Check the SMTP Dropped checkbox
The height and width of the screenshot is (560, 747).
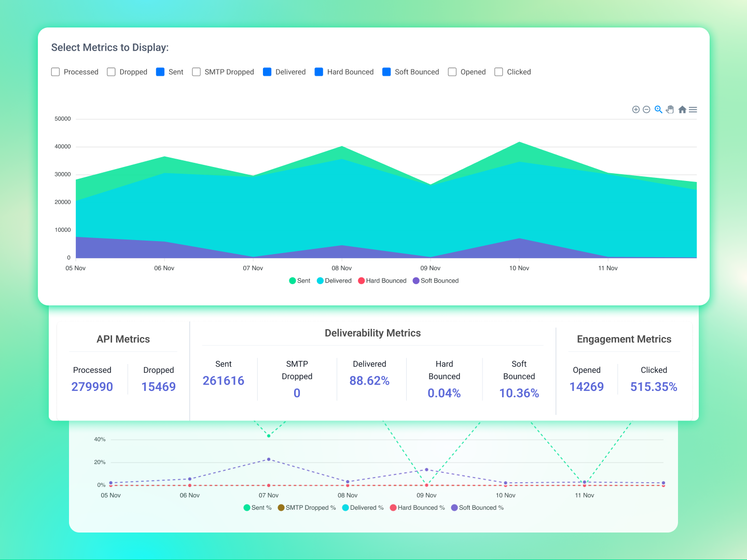coord(196,72)
